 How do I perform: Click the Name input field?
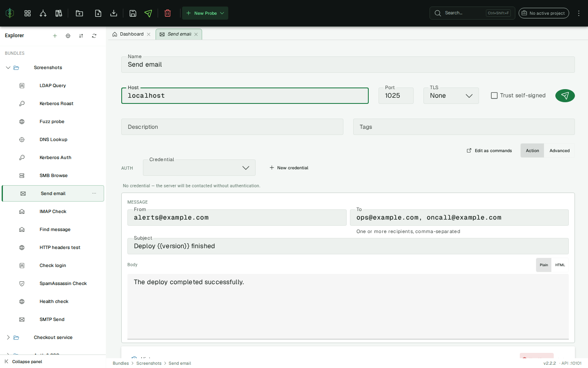[348, 65]
